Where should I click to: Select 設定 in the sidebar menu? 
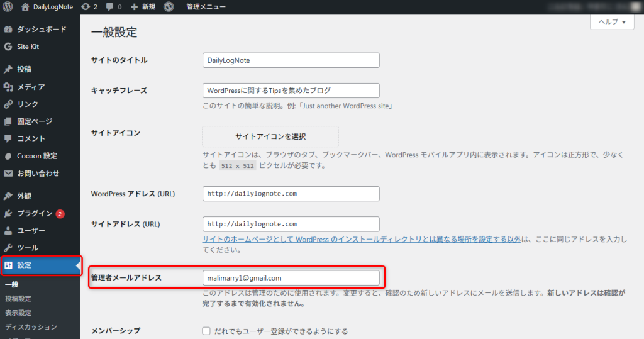[25, 265]
